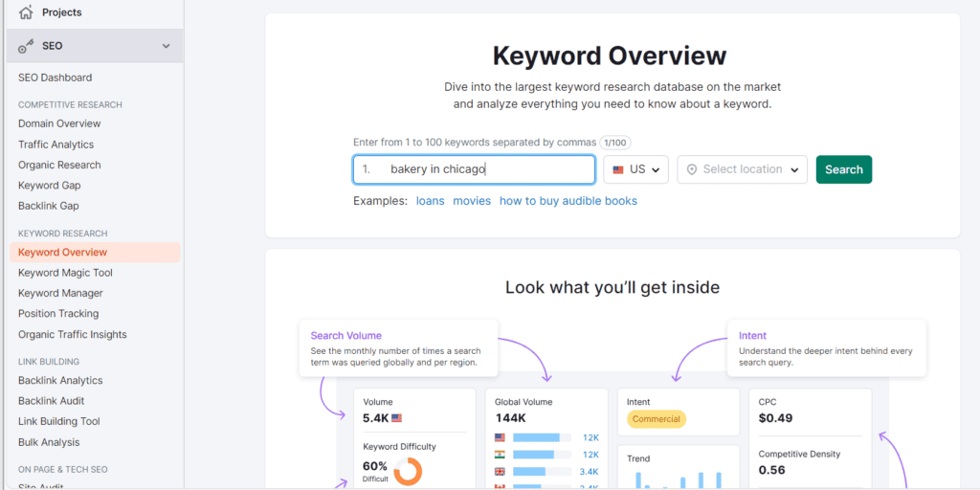The image size is (980, 490).
Task: Click the ON PAGE & TECH SEO label
Action: coord(63,469)
